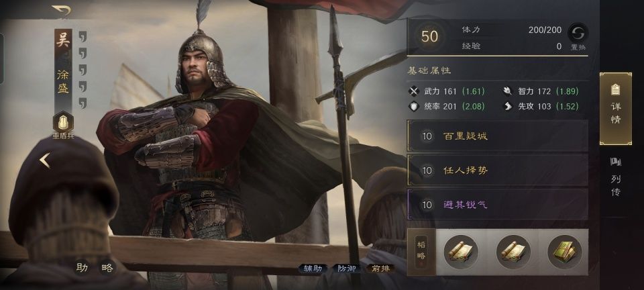
Task: Tap the 置换 exchange swap icon
Action: tap(578, 34)
